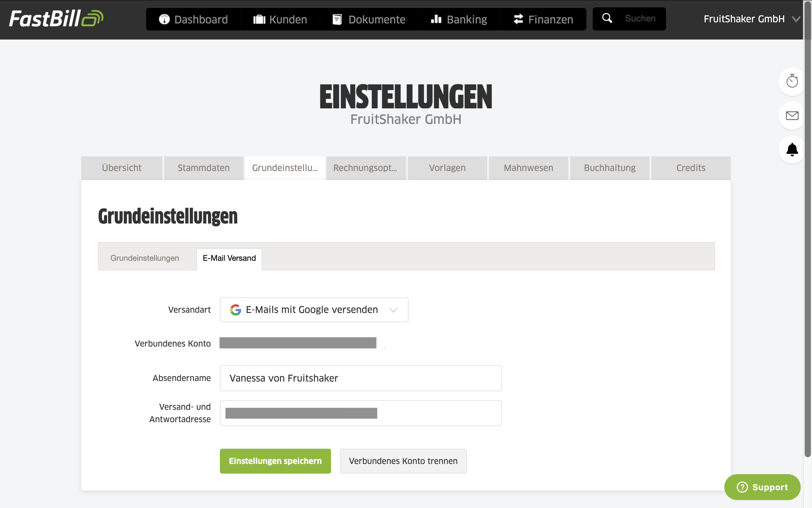The width and height of the screenshot is (812, 508).
Task: Switch to the Rechnungsopt... tab
Action: click(x=366, y=168)
